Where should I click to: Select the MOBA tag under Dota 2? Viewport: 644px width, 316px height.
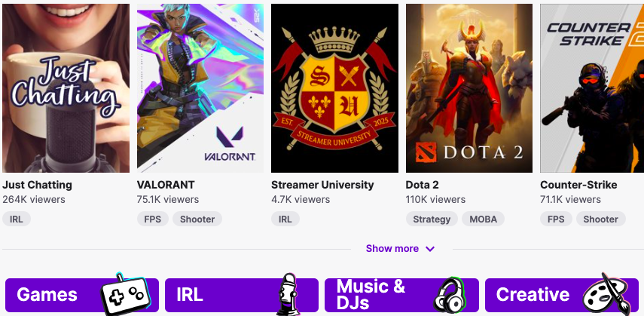pos(483,219)
